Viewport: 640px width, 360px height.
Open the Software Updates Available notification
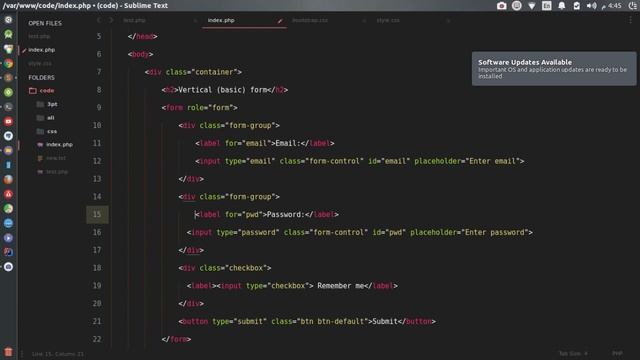pyautogui.click(x=554, y=69)
